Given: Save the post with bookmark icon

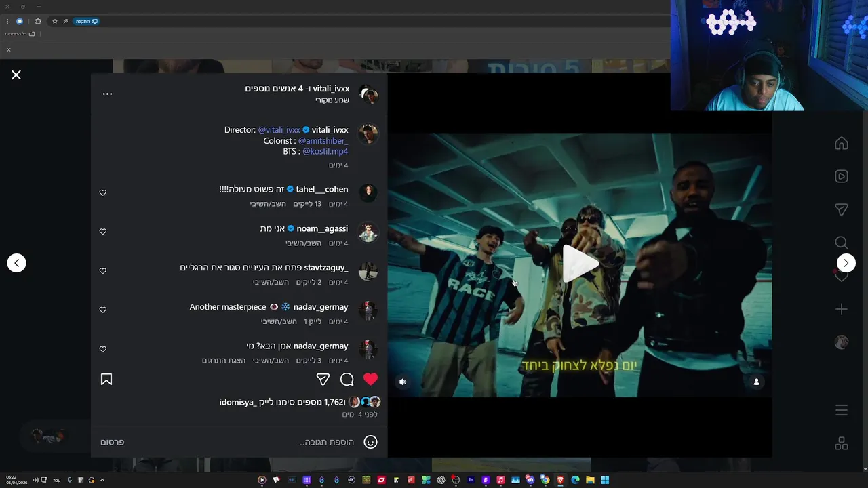Looking at the screenshot, I should [106, 380].
